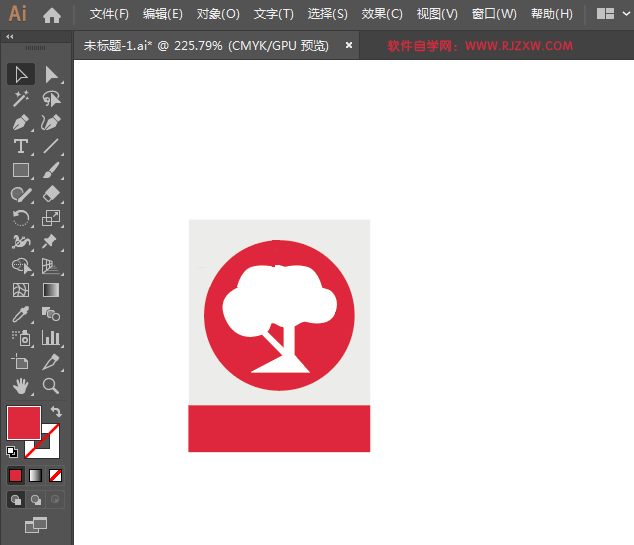Screen dimensions: 634x545
Task: Select the Paintbrush tool
Action: [51, 170]
